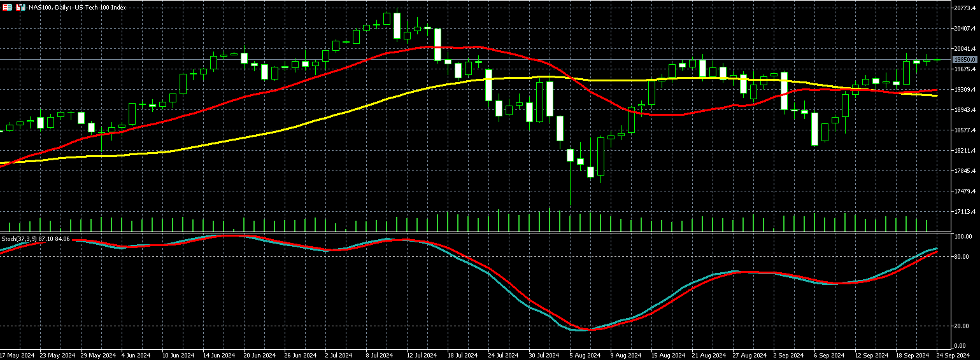This screenshot has height=360, width=980.
Task: Click the 20.00 level on the stochastic scale
Action: (962, 326)
